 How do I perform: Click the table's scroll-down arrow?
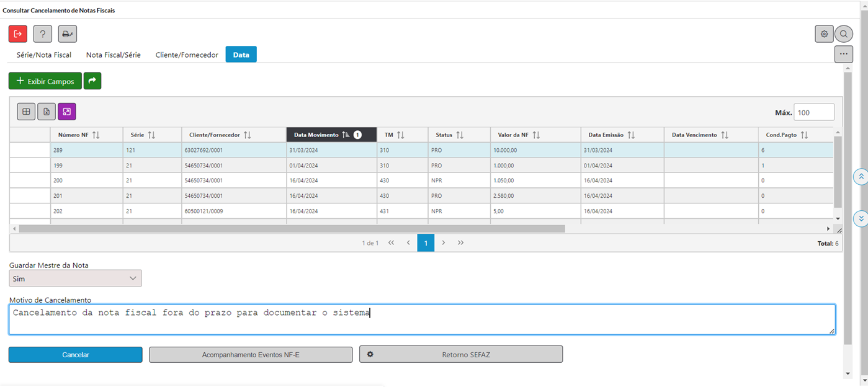point(838,218)
